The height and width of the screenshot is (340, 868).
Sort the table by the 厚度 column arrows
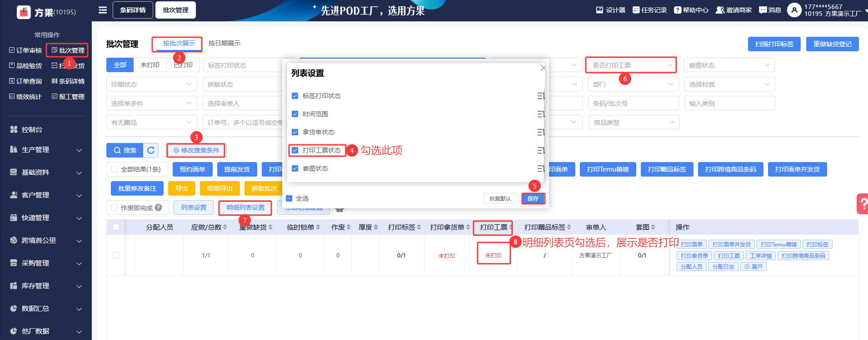[376, 227]
